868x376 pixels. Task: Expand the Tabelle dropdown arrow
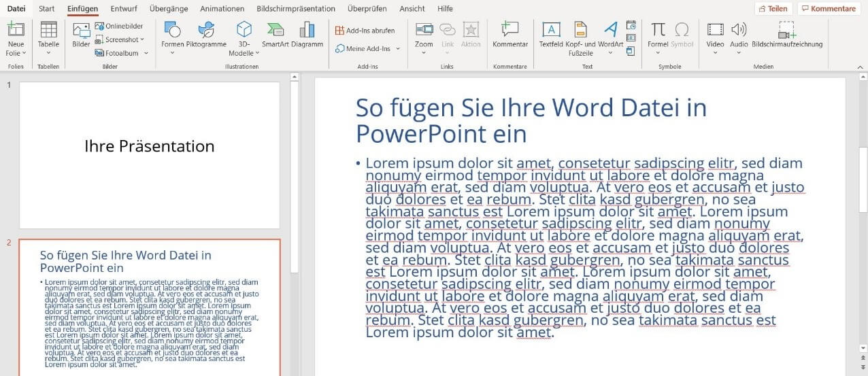click(48, 53)
